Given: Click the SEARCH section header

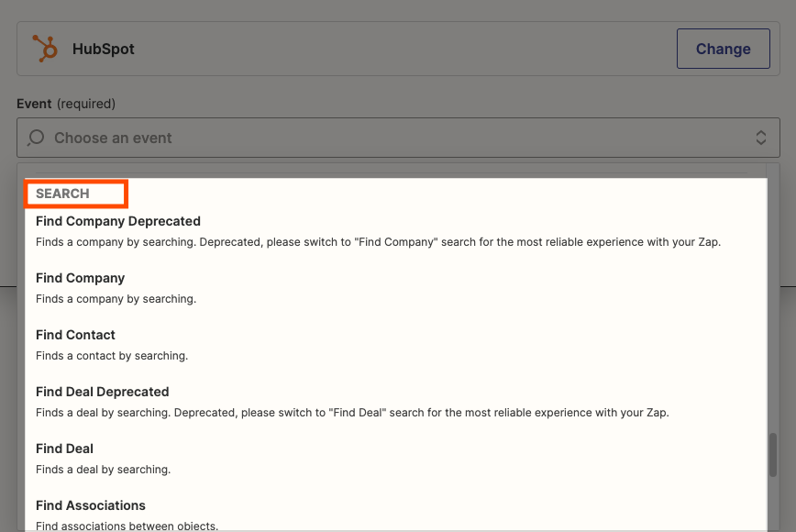Looking at the screenshot, I should click(62, 194).
